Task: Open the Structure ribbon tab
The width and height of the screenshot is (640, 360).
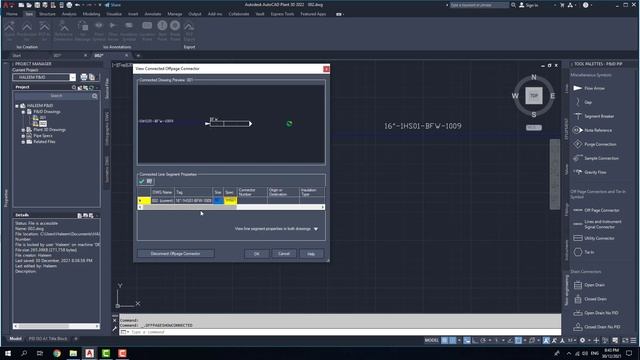Action: [47, 14]
